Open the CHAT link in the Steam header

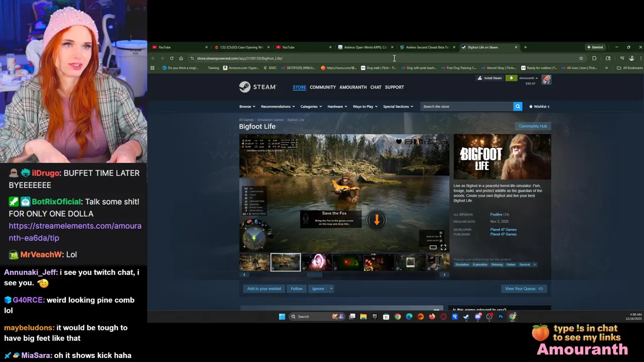pyautogui.click(x=376, y=87)
